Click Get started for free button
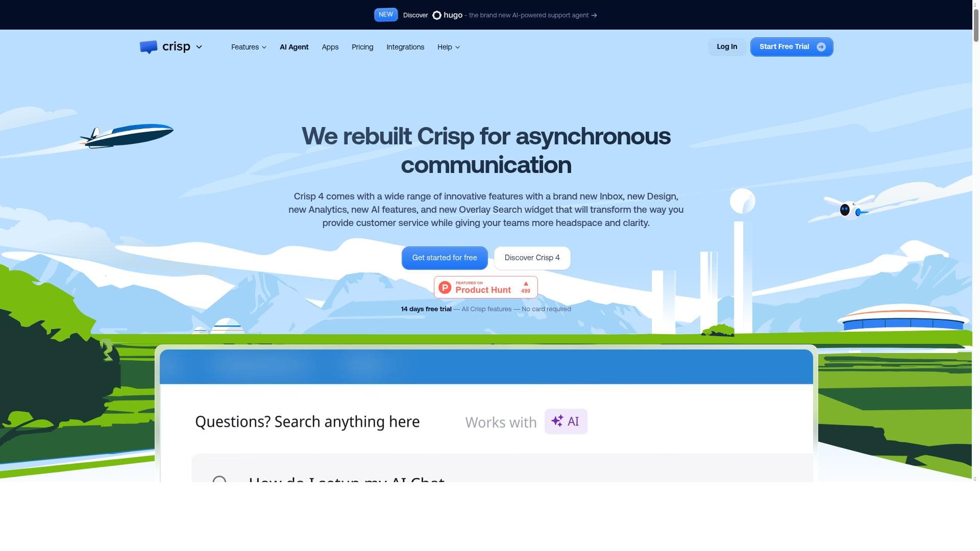 pos(445,258)
